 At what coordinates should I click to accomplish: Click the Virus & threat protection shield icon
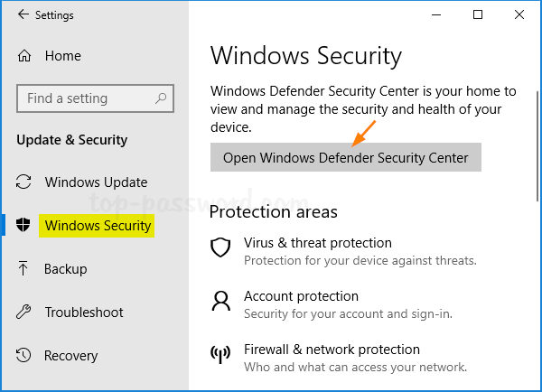click(220, 248)
